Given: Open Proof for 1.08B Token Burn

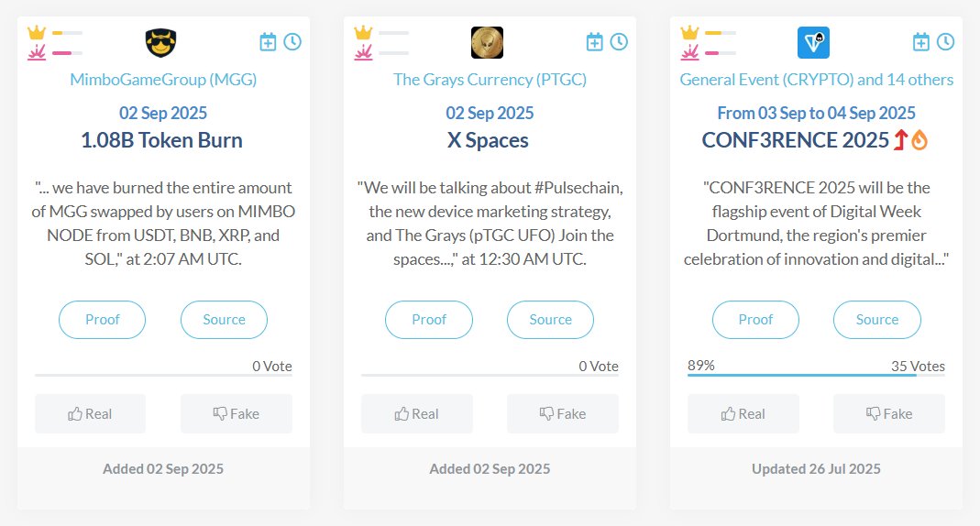Looking at the screenshot, I should tap(102, 320).
